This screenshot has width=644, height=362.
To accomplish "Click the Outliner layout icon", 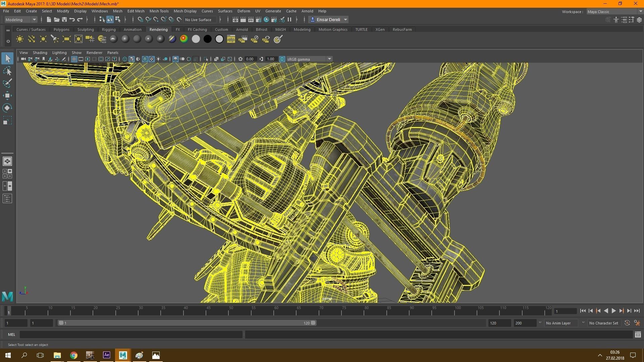I will point(7,199).
